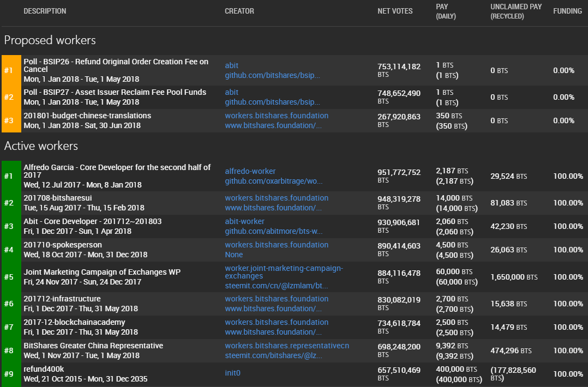The width and height of the screenshot is (588, 387).
Task: Click the DESCRIPTION column header
Action: [45, 11]
